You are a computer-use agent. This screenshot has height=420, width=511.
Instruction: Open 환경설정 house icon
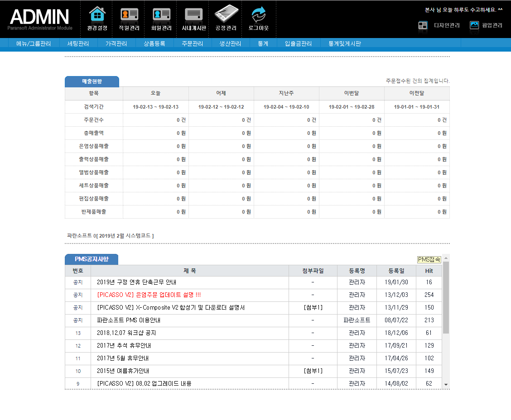tap(97, 14)
